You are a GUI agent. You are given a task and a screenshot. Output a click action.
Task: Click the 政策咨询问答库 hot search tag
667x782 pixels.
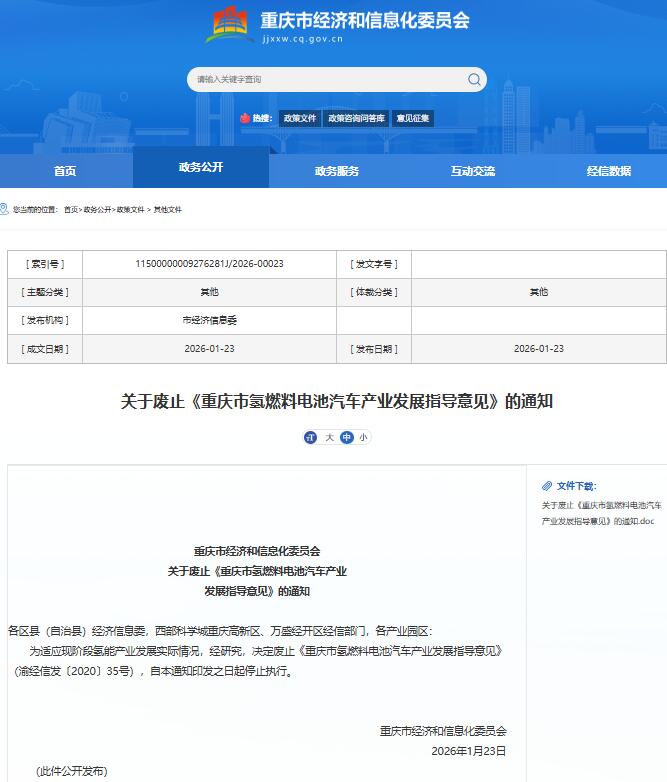pos(356,118)
